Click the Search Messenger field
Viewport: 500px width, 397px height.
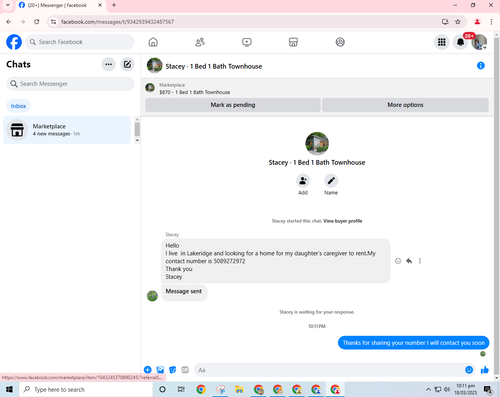(x=70, y=84)
